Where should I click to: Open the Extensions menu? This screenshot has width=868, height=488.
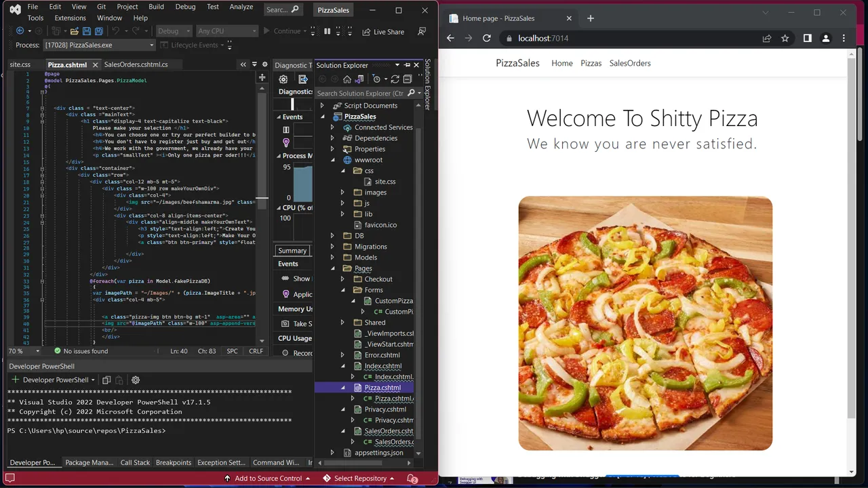click(x=70, y=18)
